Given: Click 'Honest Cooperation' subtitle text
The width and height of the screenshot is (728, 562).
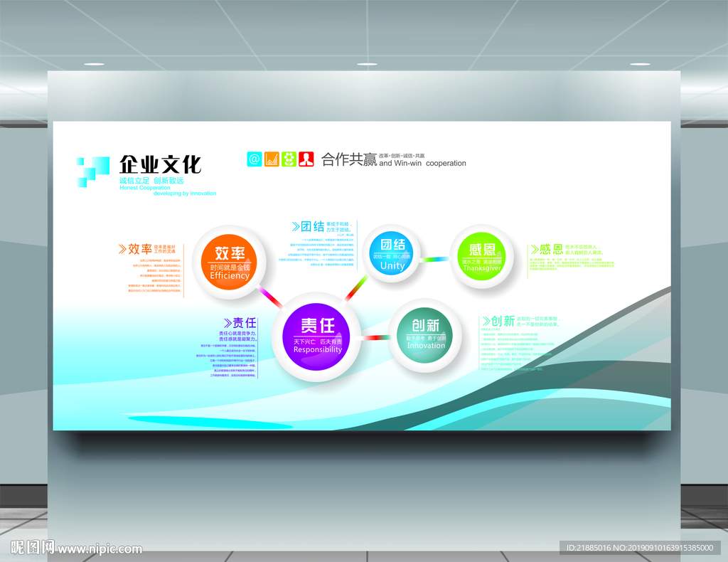Looking at the screenshot, I should (x=145, y=188).
